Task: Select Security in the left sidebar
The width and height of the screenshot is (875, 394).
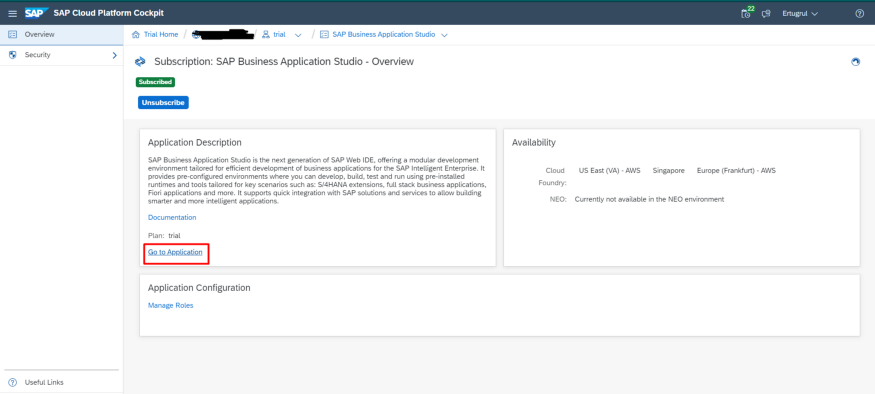Action: pyautogui.click(x=61, y=55)
